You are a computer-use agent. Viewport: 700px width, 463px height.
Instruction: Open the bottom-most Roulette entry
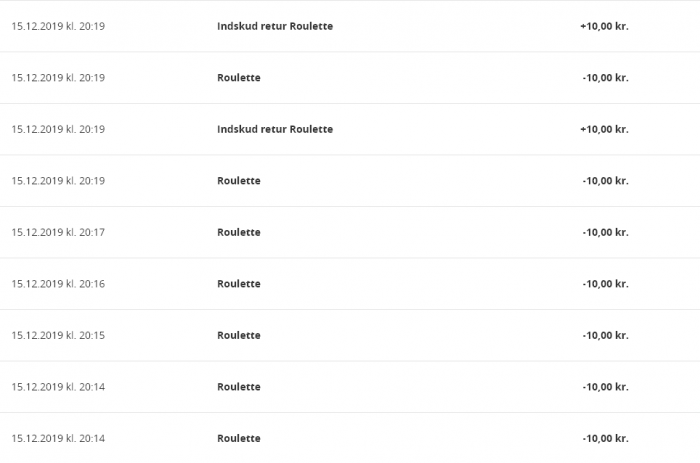point(239,438)
